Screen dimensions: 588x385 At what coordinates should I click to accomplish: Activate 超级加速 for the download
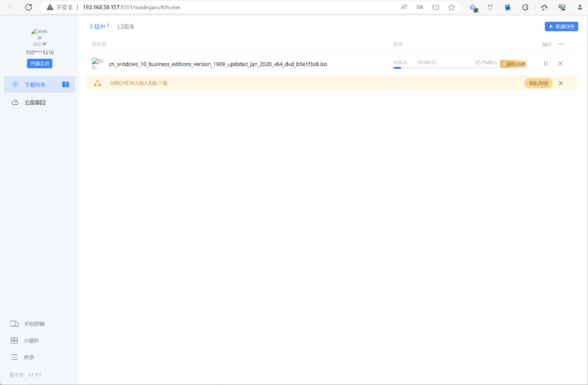(513, 64)
